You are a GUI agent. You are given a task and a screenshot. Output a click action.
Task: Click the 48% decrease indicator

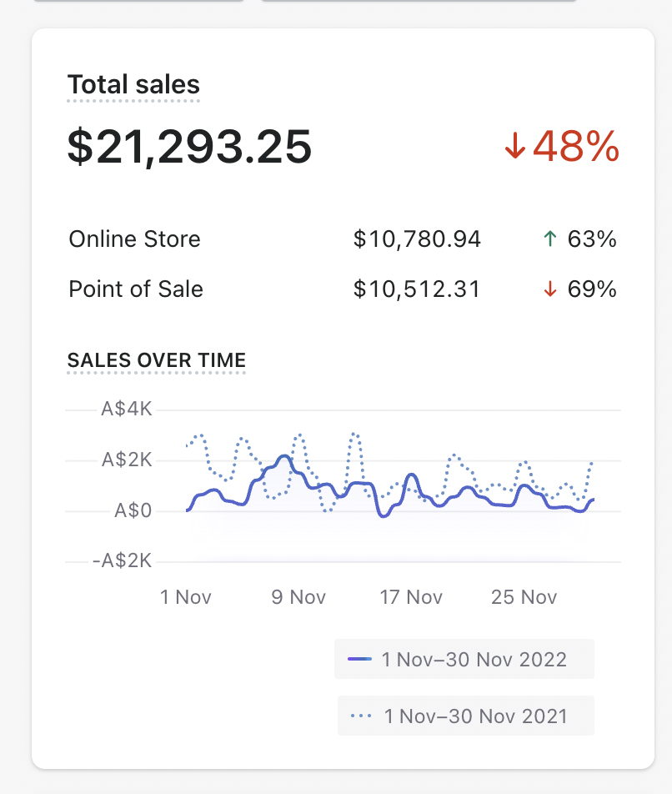pos(575,148)
